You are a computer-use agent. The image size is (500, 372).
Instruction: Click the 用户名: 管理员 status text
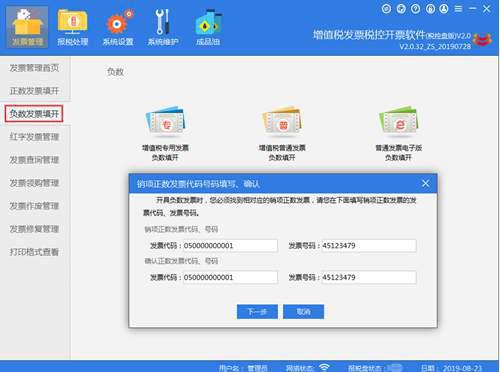pos(243,368)
